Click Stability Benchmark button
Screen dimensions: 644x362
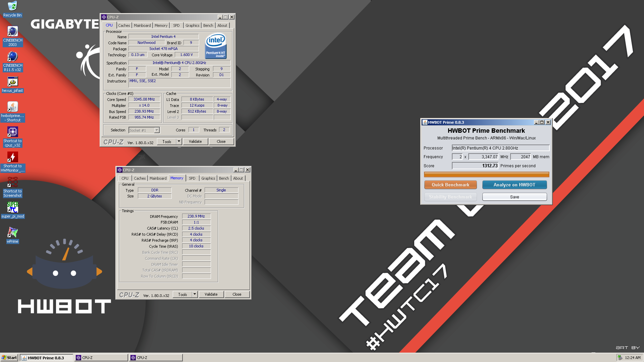coord(450,197)
